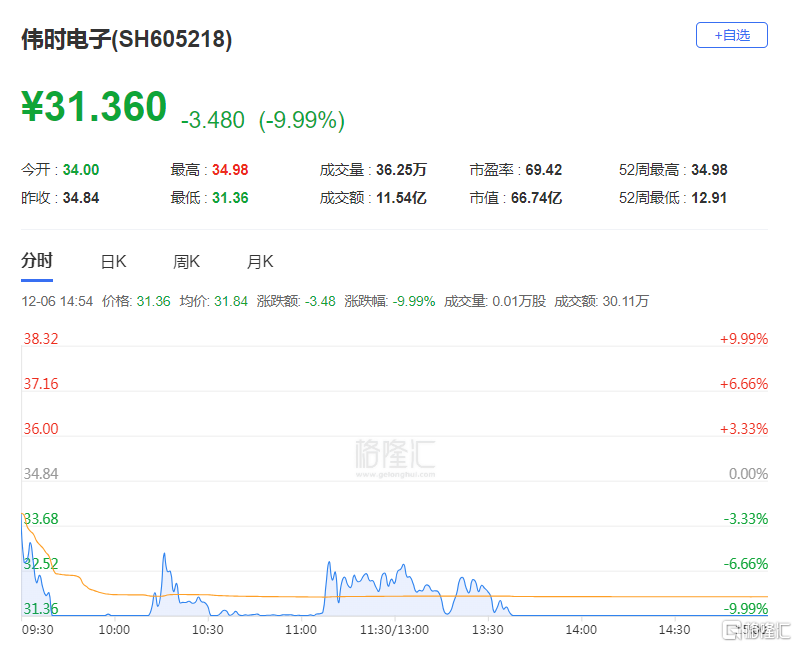Click price peak near 10:15 on chart
Image resolution: width=797 pixels, height=647 pixels.
[x=164, y=554]
